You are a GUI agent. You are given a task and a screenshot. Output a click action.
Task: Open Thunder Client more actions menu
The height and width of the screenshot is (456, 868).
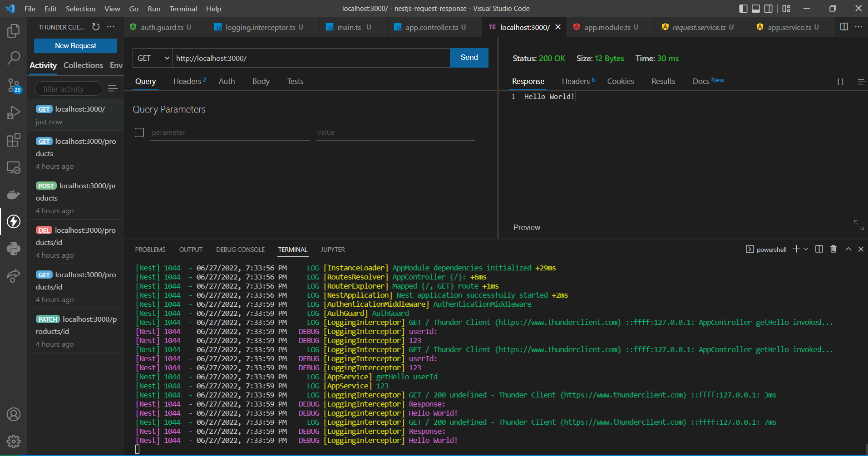click(111, 27)
